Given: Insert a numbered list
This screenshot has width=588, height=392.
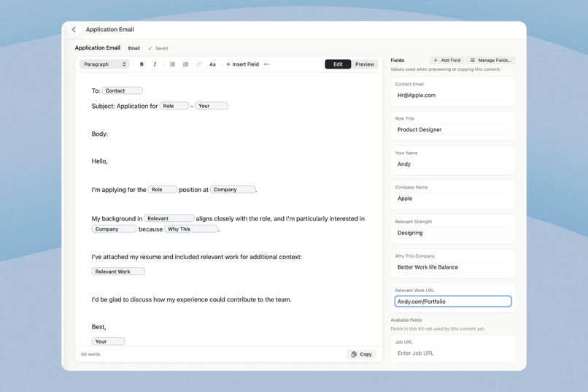Looking at the screenshot, I should click(185, 64).
